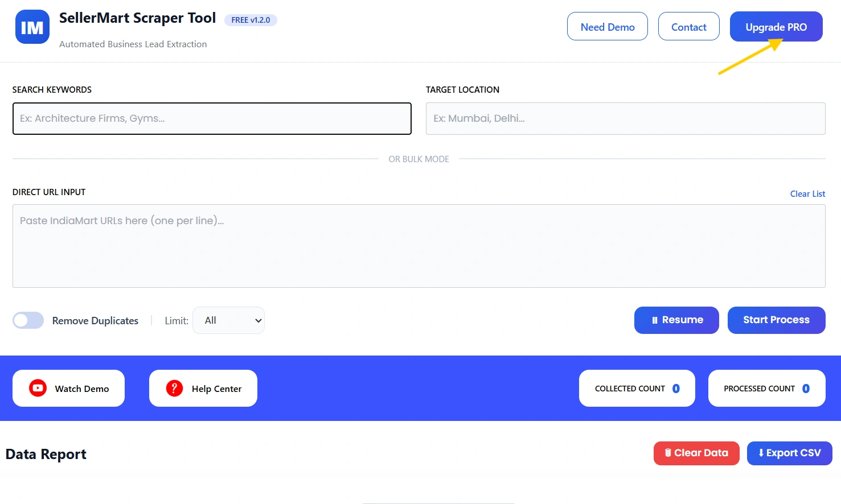Click the Collected Count card
This screenshot has height=504, width=841.
click(637, 389)
